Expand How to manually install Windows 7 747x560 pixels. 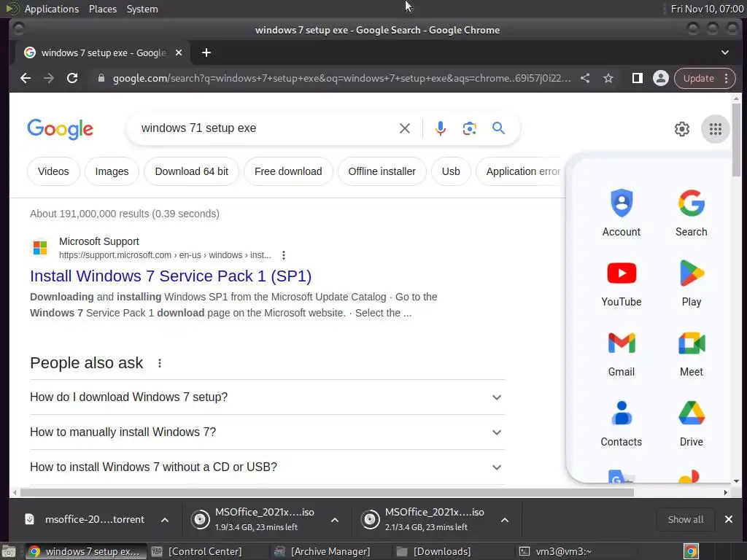[267, 432]
